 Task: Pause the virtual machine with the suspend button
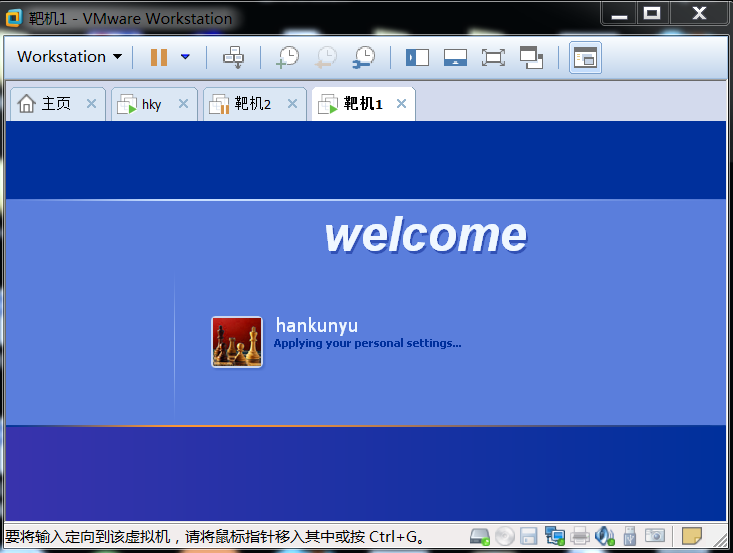pos(159,57)
